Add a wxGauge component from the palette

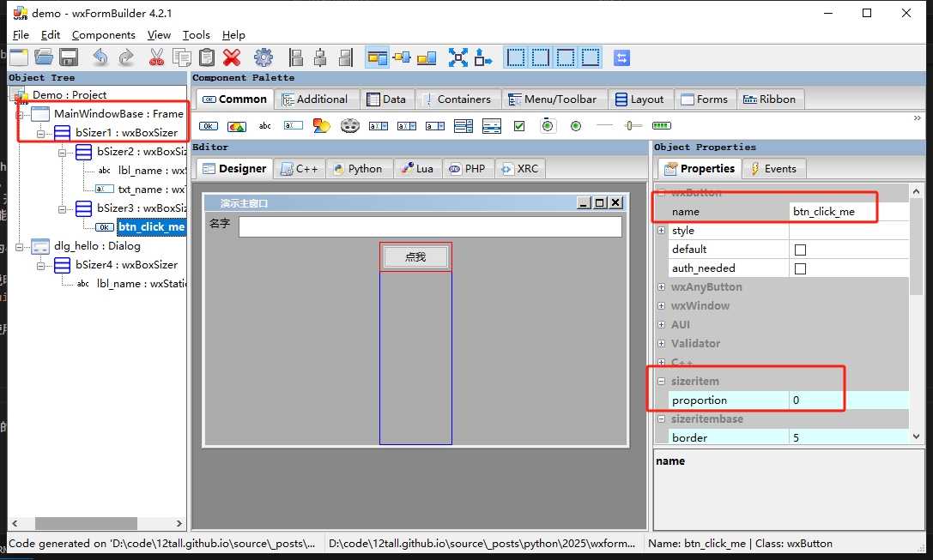tap(662, 125)
